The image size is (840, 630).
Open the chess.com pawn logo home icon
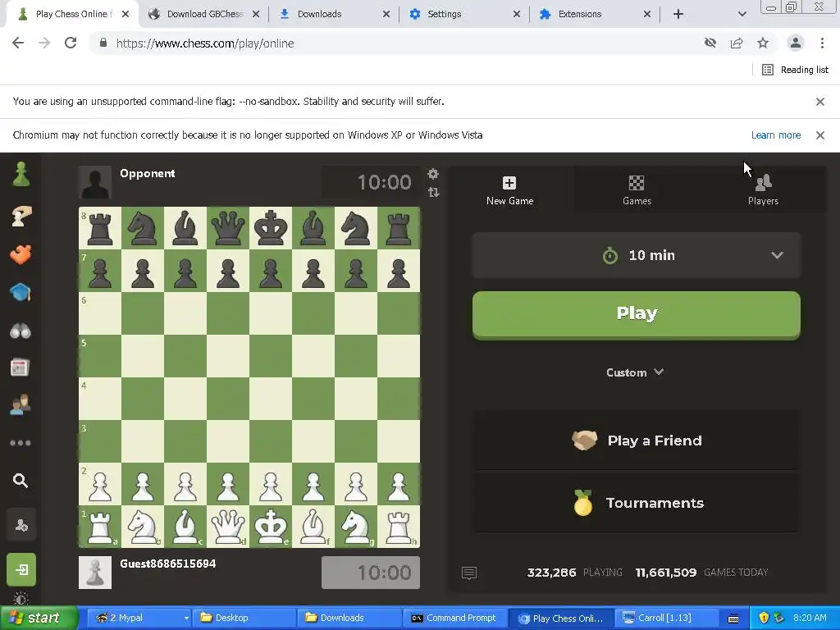[21, 174]
